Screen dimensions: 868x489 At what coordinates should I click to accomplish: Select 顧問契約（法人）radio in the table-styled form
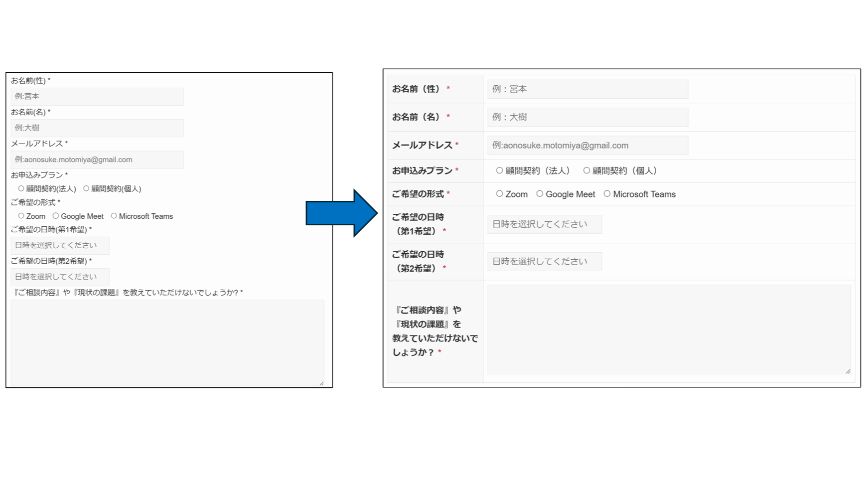(499, 170)
